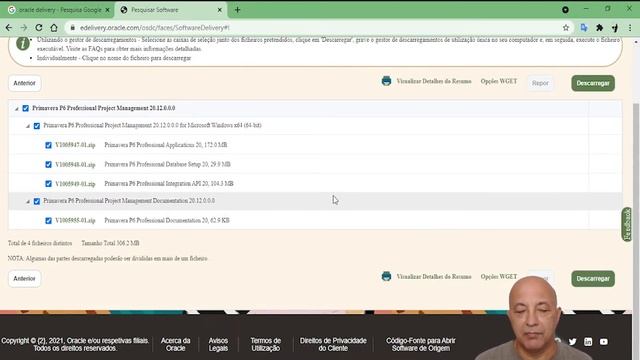The height and width of the screenshot is (360, 640).
Task: Open Termos de Utilização footer link
Action: coord(266,344)
